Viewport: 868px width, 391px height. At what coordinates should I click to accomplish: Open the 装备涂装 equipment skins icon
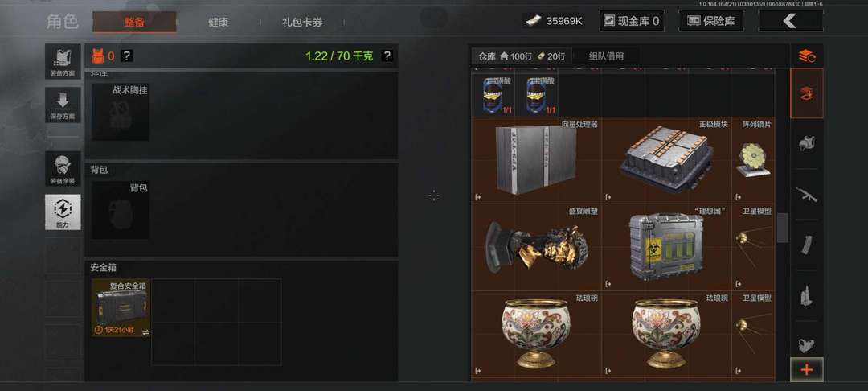(63, 169)
